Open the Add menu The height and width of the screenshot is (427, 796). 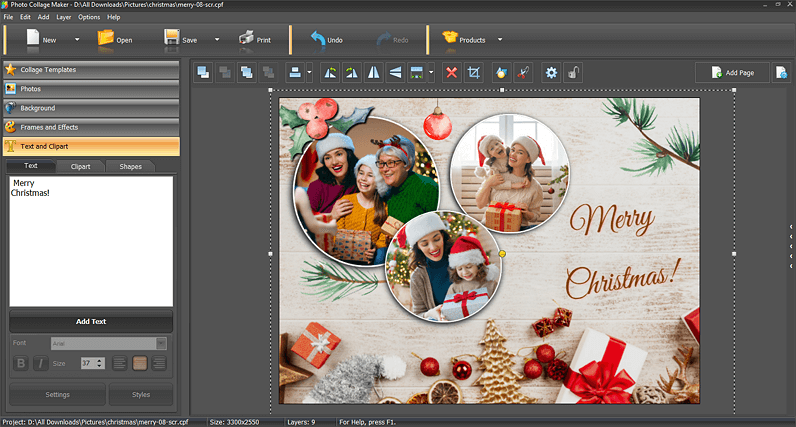coord(44,17)
